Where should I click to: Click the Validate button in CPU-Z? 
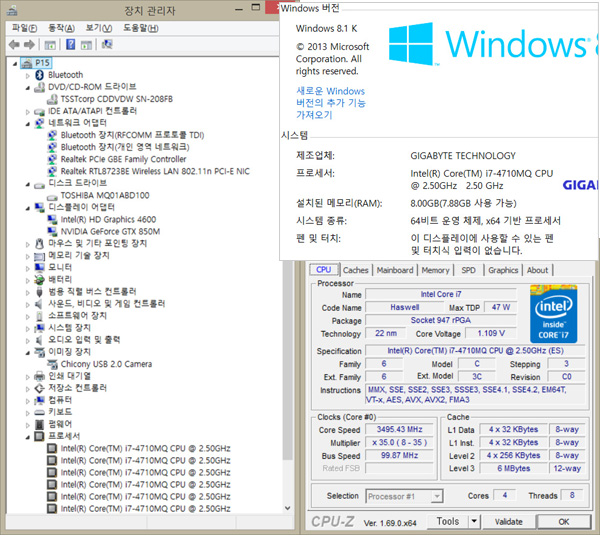[x=509, y=522]
